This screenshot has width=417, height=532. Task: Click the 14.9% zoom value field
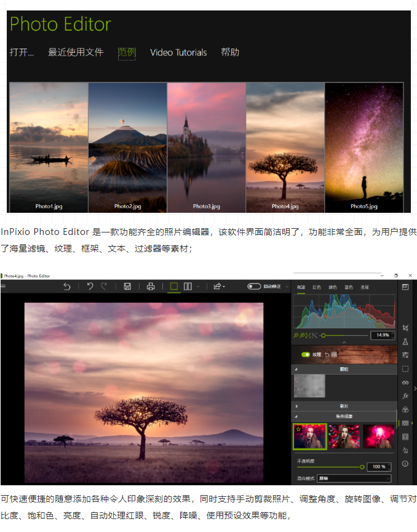point(383,335)
